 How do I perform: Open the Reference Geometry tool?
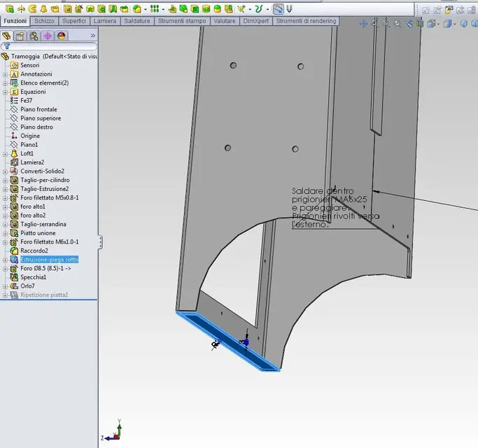241,9
